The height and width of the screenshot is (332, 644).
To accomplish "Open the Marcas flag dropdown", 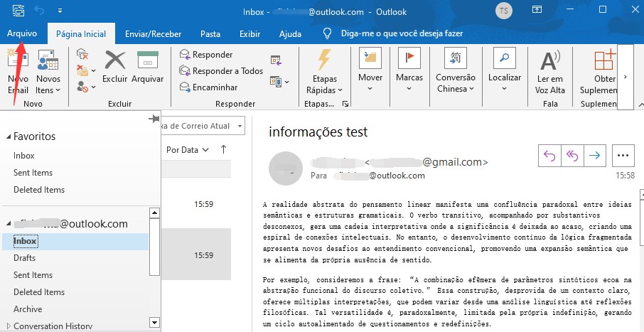I will pyautogui.click(x=409, y=70).
